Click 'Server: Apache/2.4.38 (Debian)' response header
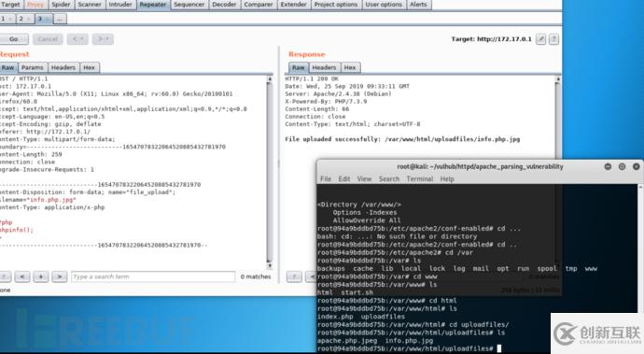Screen dimensions: 644x354 click(x=339, y=94)
